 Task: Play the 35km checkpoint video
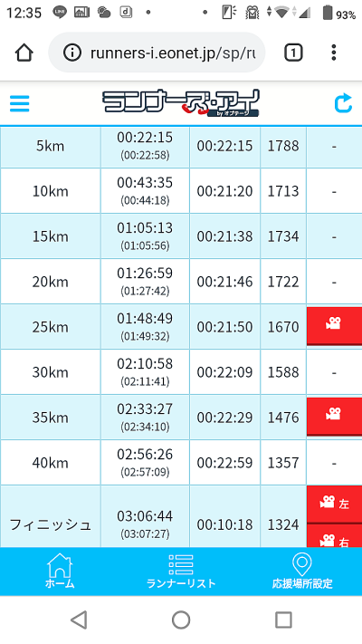click(334, 417)
